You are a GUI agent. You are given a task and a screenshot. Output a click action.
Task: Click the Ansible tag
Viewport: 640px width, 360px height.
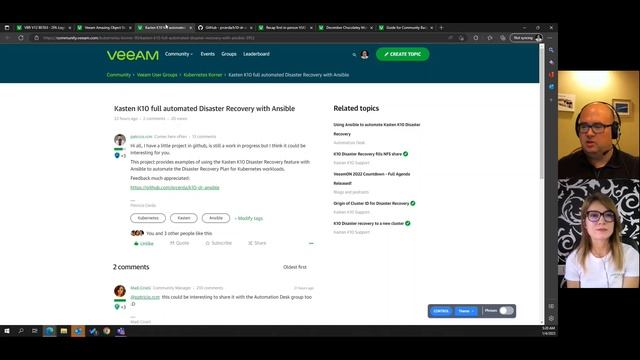coord(216,218)
